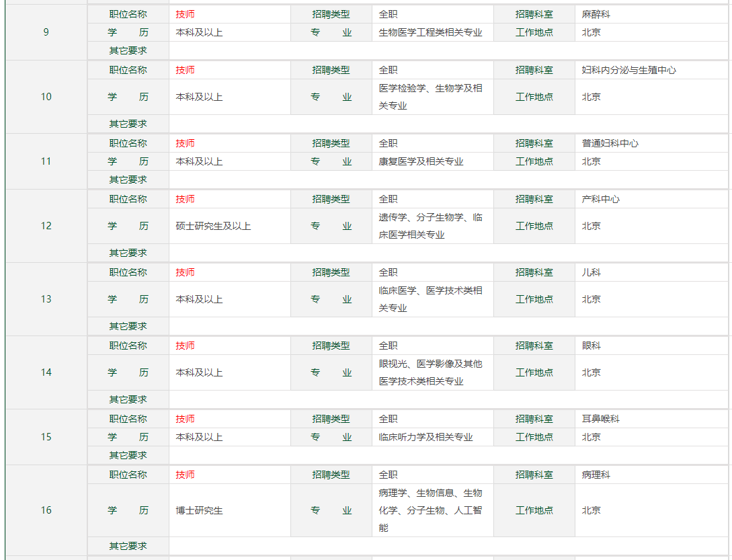Open the 技师 link in row 11

click(186, 143)
